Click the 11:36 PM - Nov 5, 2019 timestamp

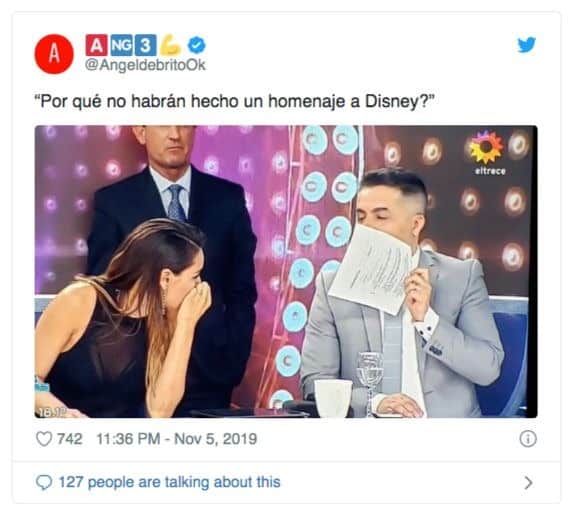coord(177,439)
